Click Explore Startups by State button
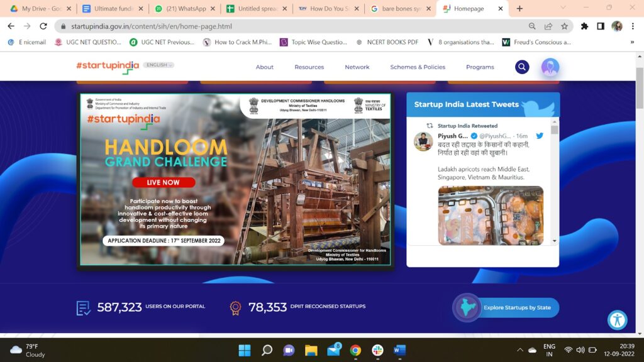 tap(517, 307)
